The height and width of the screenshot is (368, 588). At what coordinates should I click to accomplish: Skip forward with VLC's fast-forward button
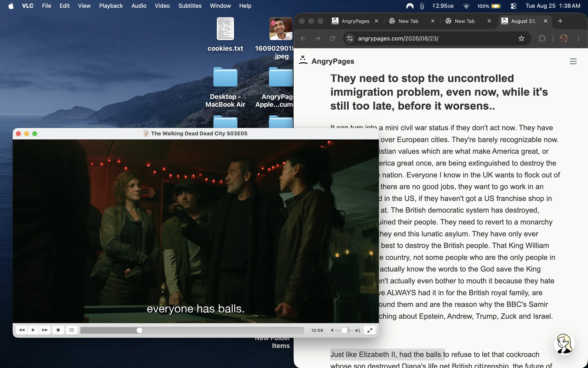[45, 330]
